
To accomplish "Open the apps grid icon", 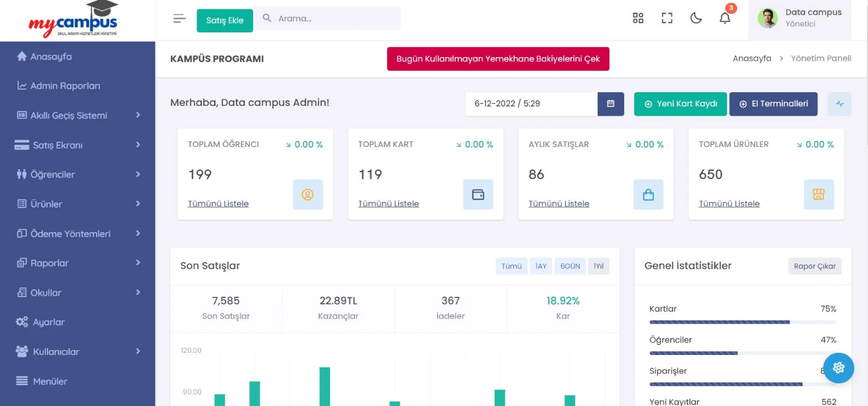I will (x=637, y=18).
